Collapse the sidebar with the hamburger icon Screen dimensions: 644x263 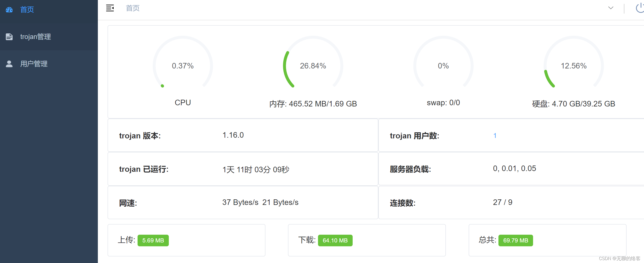tap(110, 8)
